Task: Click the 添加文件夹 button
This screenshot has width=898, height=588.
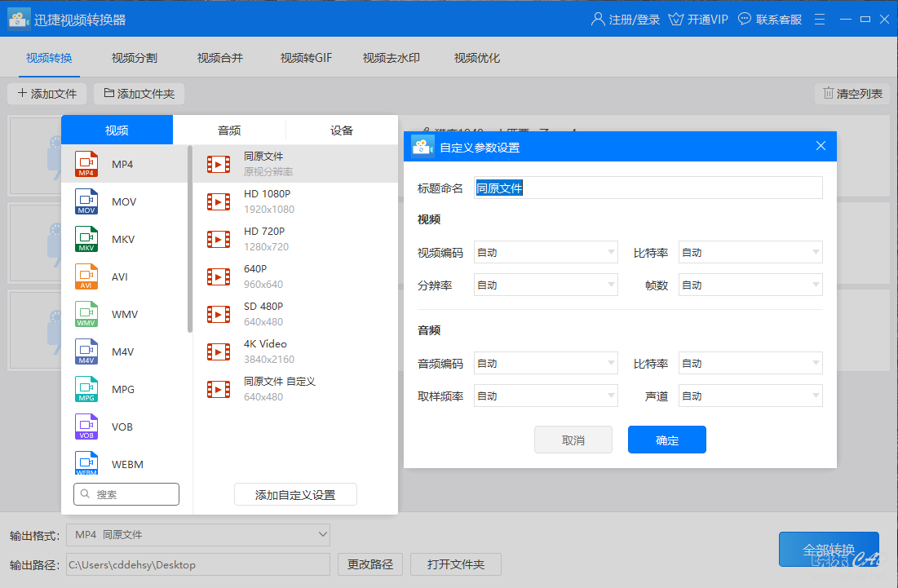Action: click(x=139, y=93)
